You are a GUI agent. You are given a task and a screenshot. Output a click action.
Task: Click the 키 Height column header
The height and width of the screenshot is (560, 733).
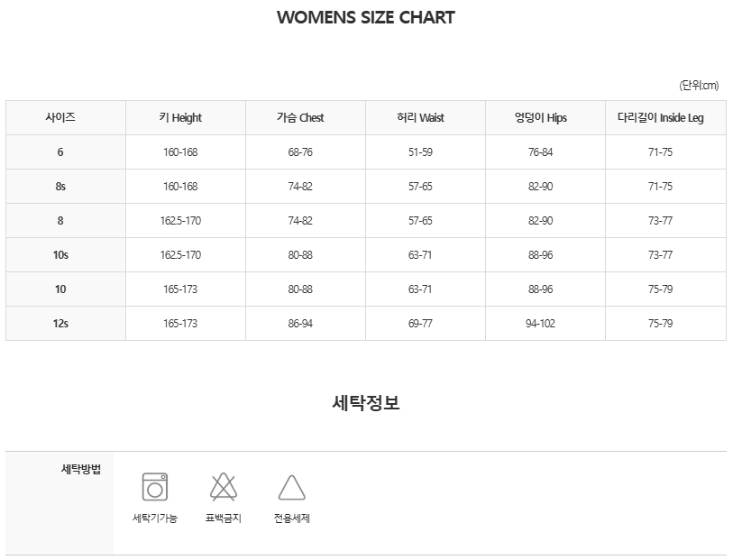(x=180, y=117)
